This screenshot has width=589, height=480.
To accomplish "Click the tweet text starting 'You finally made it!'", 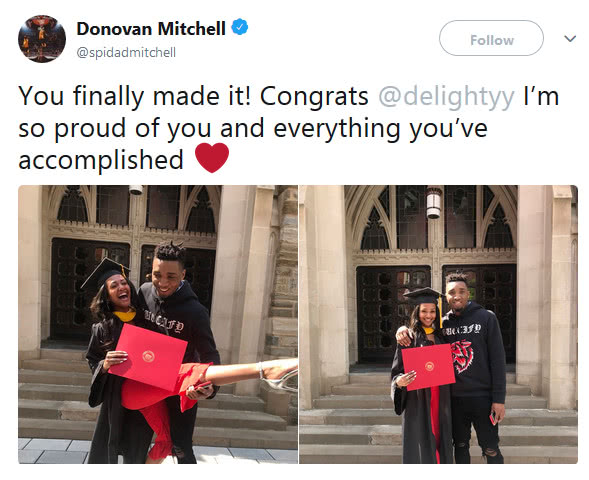I will (x=288, y=128).
